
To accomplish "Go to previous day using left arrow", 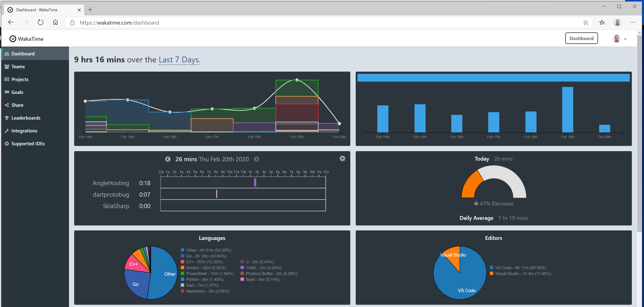I will 168,159.
